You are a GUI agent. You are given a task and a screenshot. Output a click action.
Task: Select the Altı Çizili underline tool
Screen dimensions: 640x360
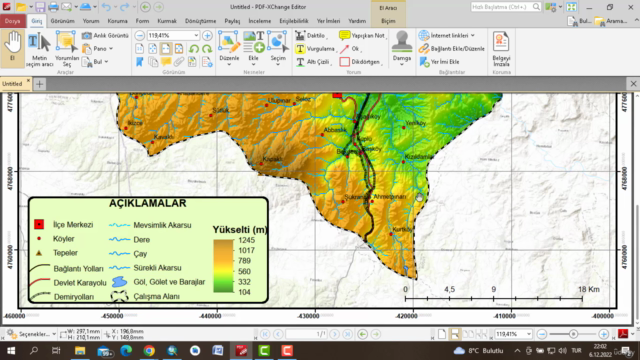(313, 62)
